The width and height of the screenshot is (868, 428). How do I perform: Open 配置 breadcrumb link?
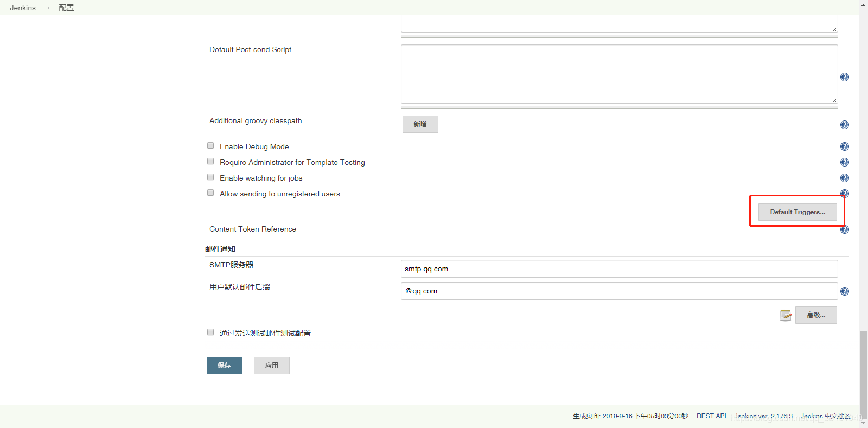(x=66, y=8)
